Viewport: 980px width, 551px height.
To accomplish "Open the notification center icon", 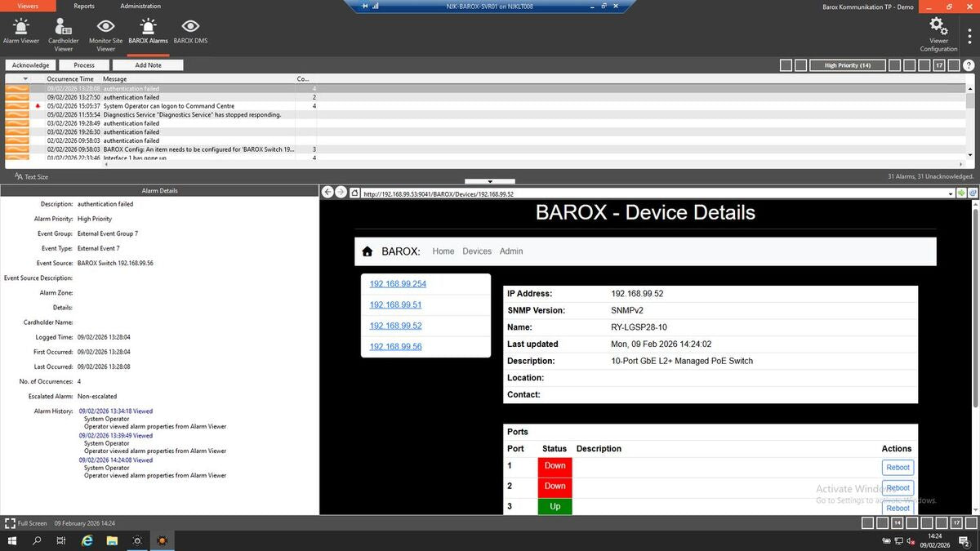I will point(966,540).
